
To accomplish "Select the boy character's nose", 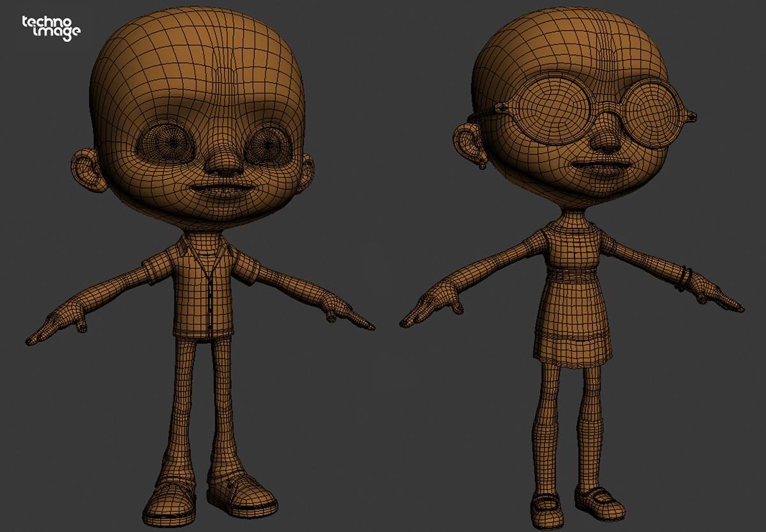I will 223,159.
